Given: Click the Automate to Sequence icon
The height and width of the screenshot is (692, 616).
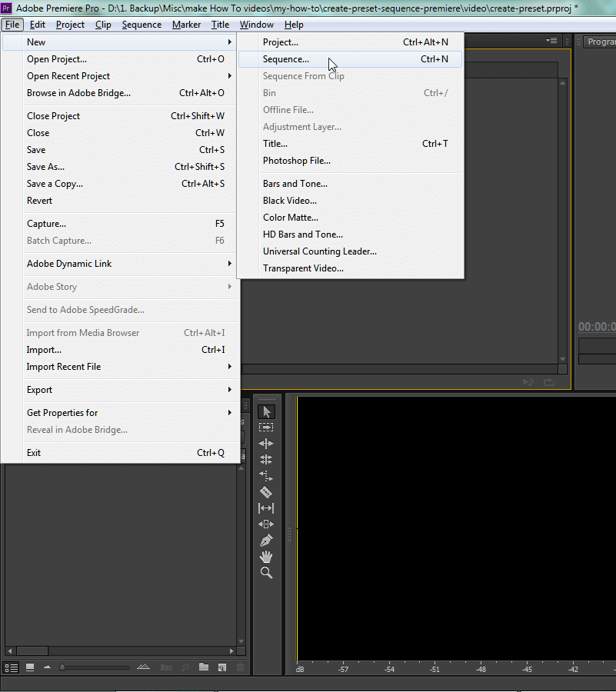Looking at the screenshot, I should click(166, 667).
